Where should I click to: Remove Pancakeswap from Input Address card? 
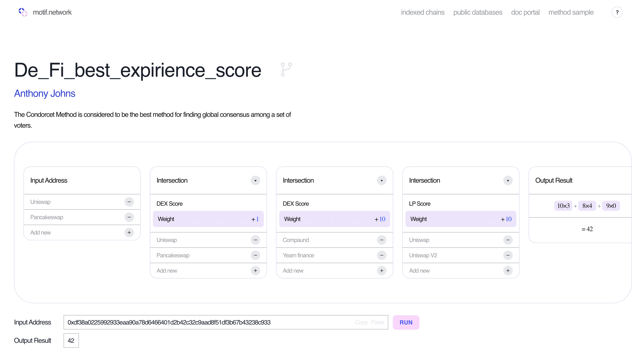point(129,217)
